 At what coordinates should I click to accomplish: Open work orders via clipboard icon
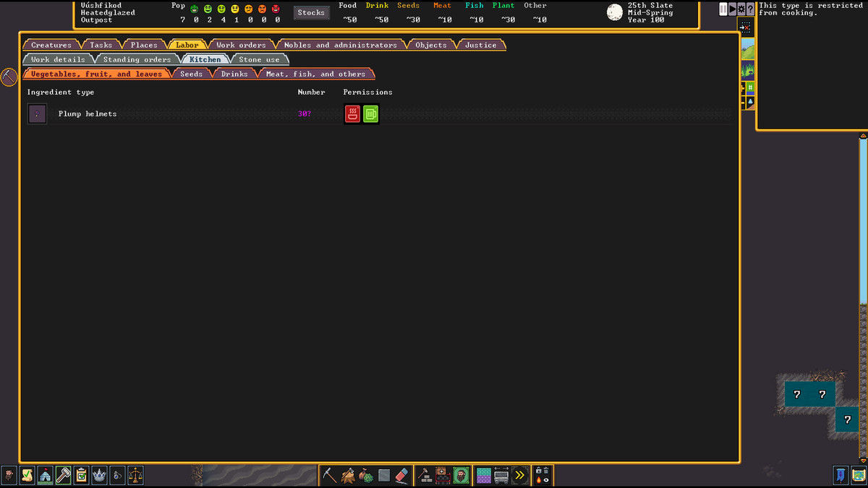click(x=81, y=475)
